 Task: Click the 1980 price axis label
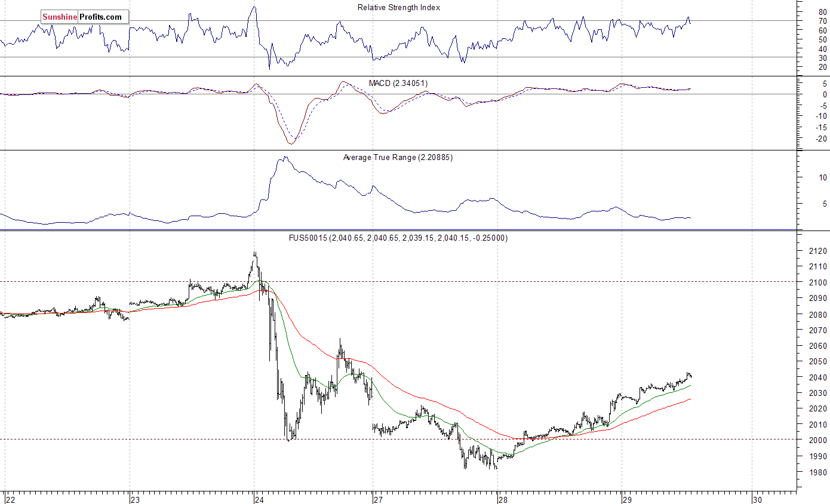(x=817, y=472)
